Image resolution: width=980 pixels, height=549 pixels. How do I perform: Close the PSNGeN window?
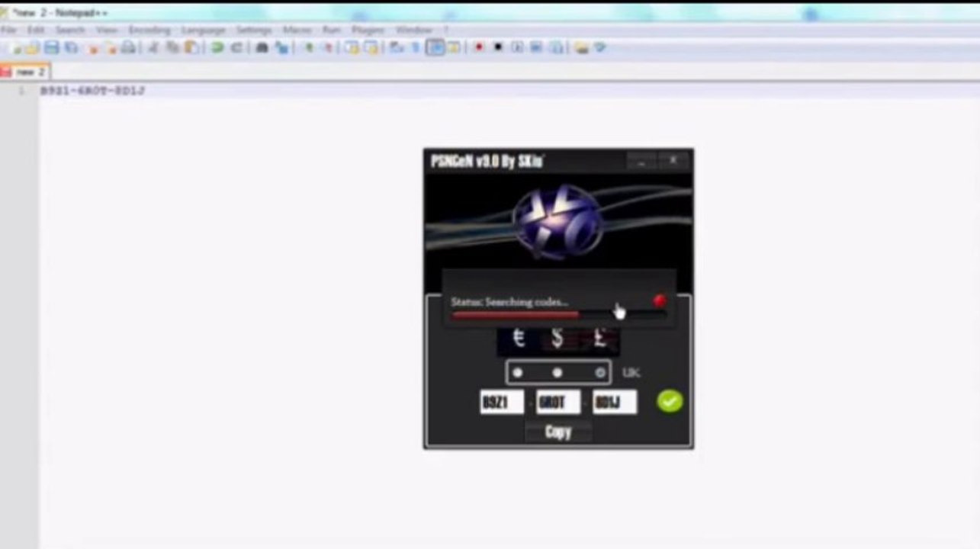[673, 160]
